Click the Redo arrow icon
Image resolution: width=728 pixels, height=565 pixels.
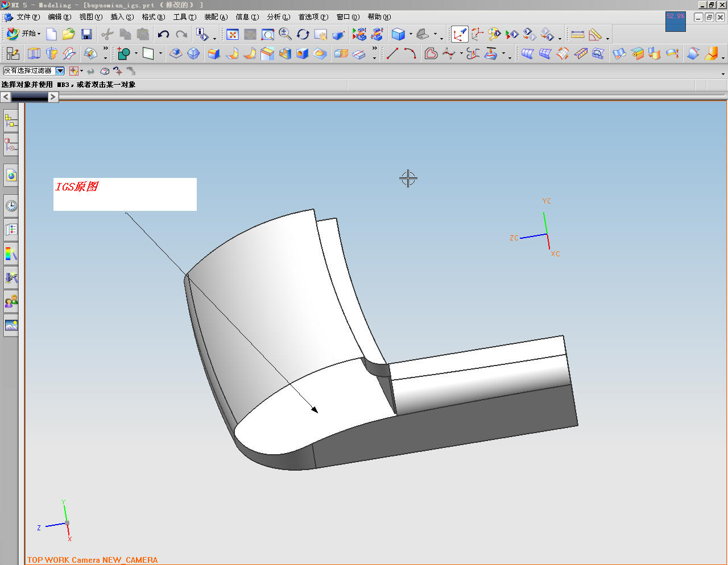coord(181,35)
